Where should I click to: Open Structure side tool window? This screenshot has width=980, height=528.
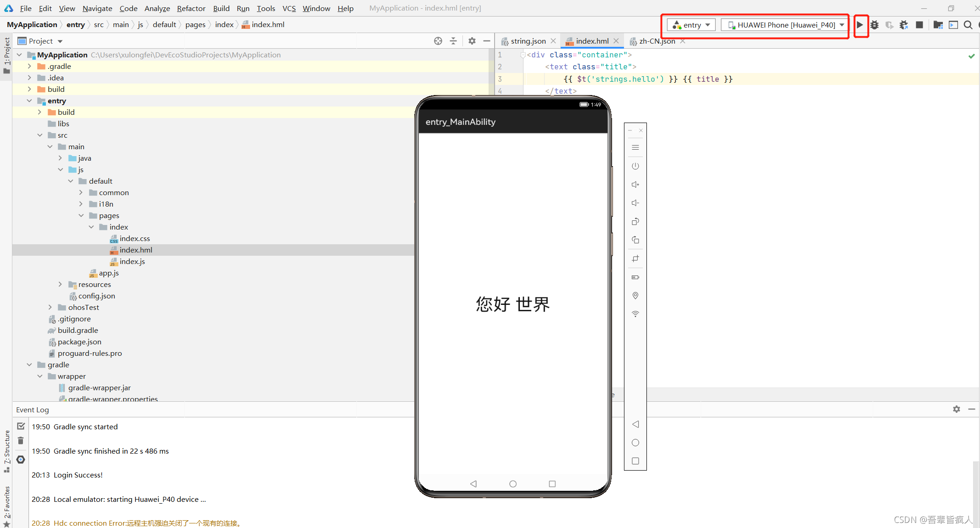pyautogui.click(x=7, y=451)
